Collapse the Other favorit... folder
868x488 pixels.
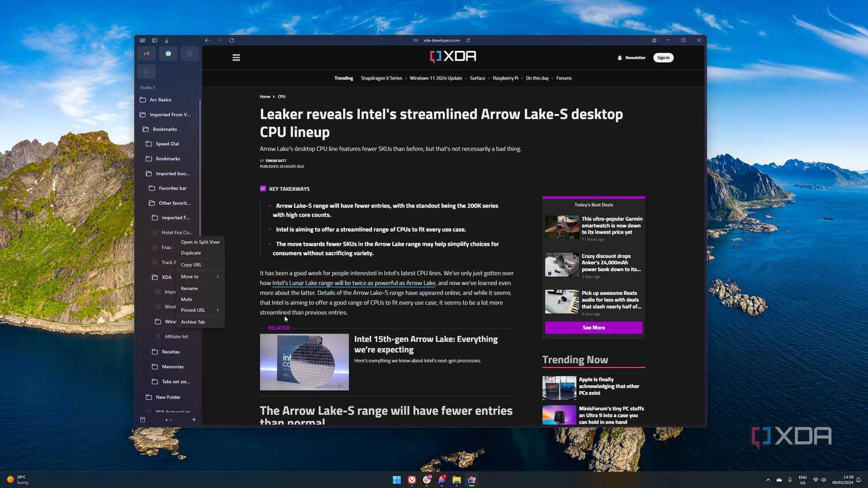pyautogui.click(x=168, y=203)
